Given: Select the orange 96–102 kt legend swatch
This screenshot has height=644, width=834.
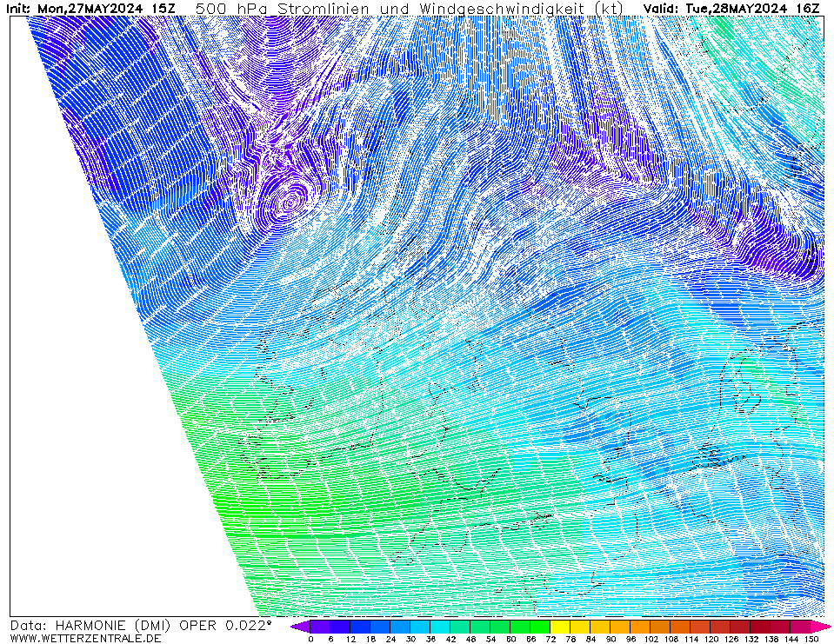Looking at the screenshot, I should click(x=640, y=627).
